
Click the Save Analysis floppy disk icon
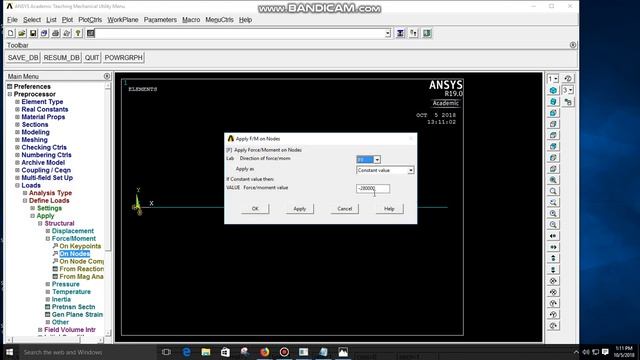pyautogui.click(x=33, y=33)
